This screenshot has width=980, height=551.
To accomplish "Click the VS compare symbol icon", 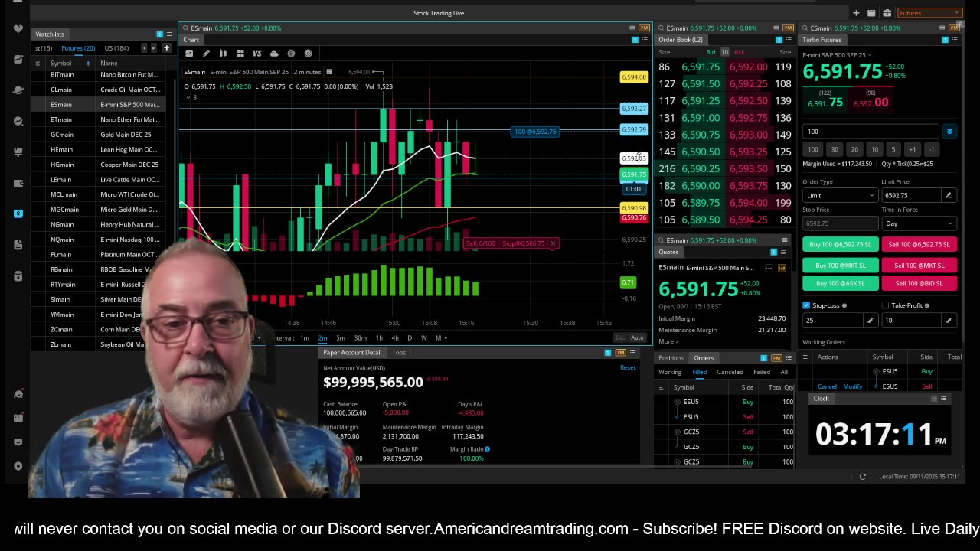I will click(x=256, y=54).
